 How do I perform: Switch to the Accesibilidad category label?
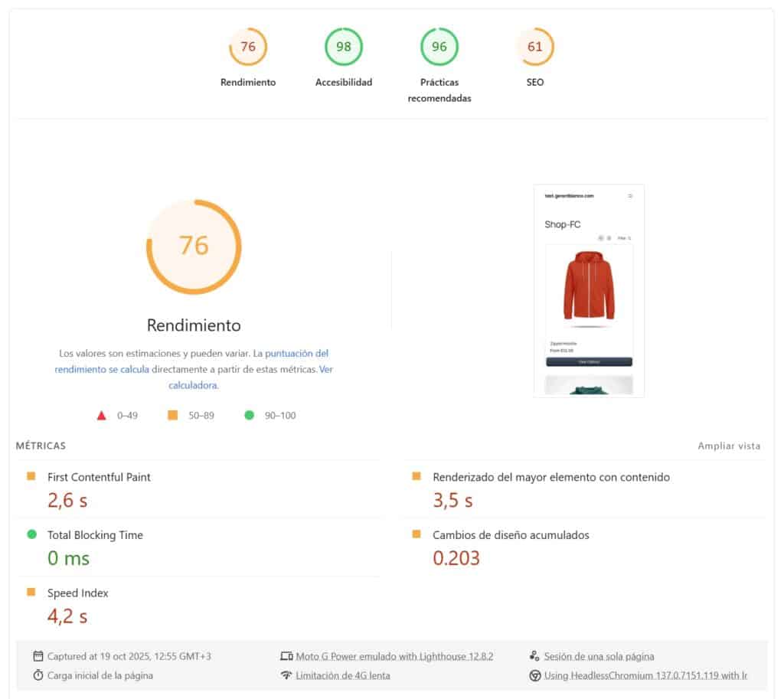coord(344,82)
